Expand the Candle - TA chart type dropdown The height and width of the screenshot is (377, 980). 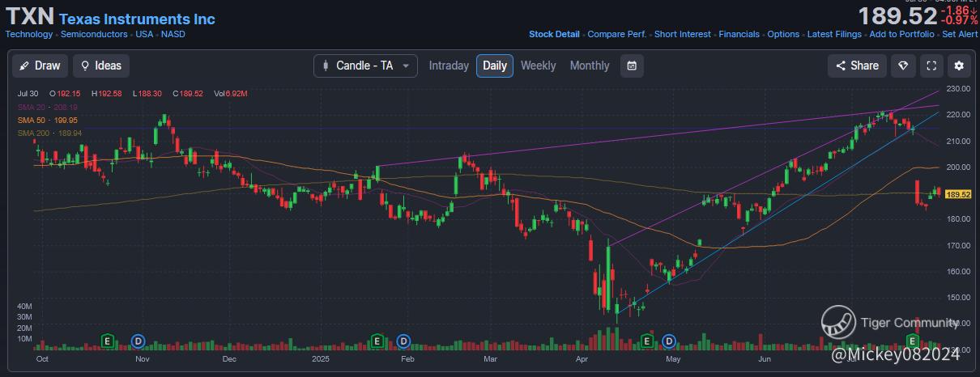click(x=366, y=66)
